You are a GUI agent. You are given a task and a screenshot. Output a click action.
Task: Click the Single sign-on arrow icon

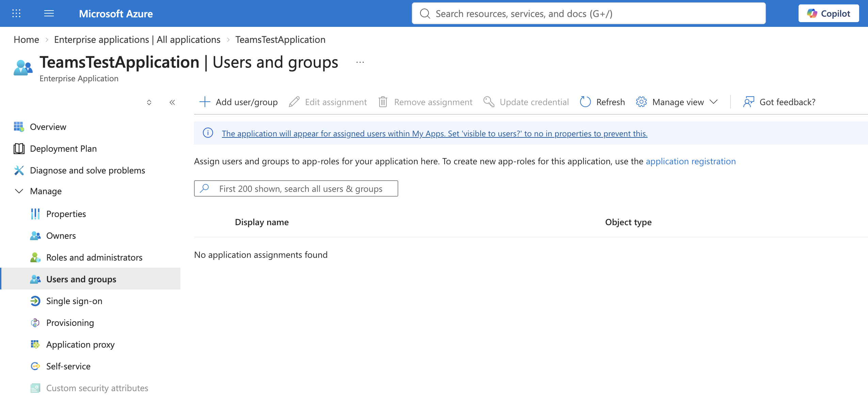click(x=35, y=301)
